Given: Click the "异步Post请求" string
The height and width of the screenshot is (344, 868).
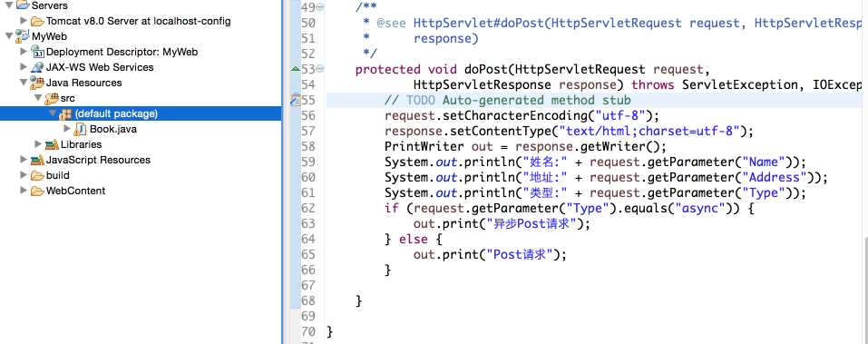Looking at the screenshot, I should [x=531, y=224].
